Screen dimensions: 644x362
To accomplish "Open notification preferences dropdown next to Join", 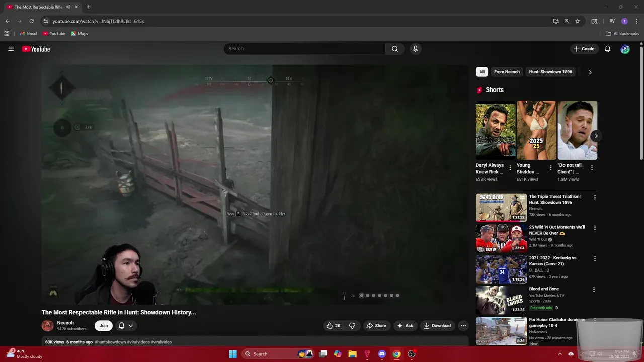I will [126, 326].
